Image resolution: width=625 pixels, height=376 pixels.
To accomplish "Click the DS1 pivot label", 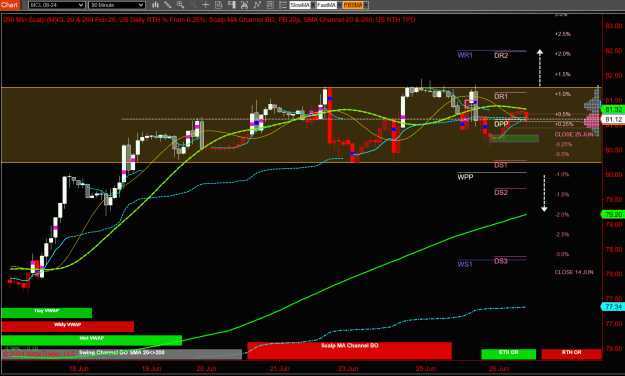I will click(x=501, y=165).
